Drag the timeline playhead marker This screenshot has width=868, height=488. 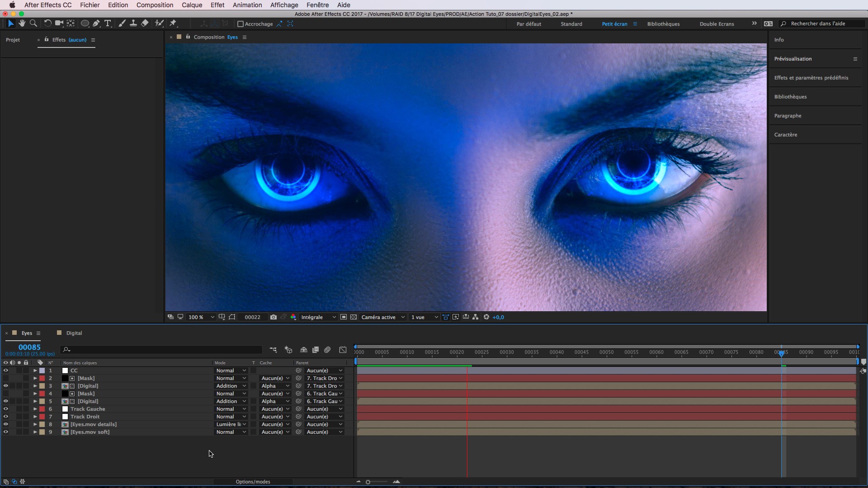[x=782, y=352]
